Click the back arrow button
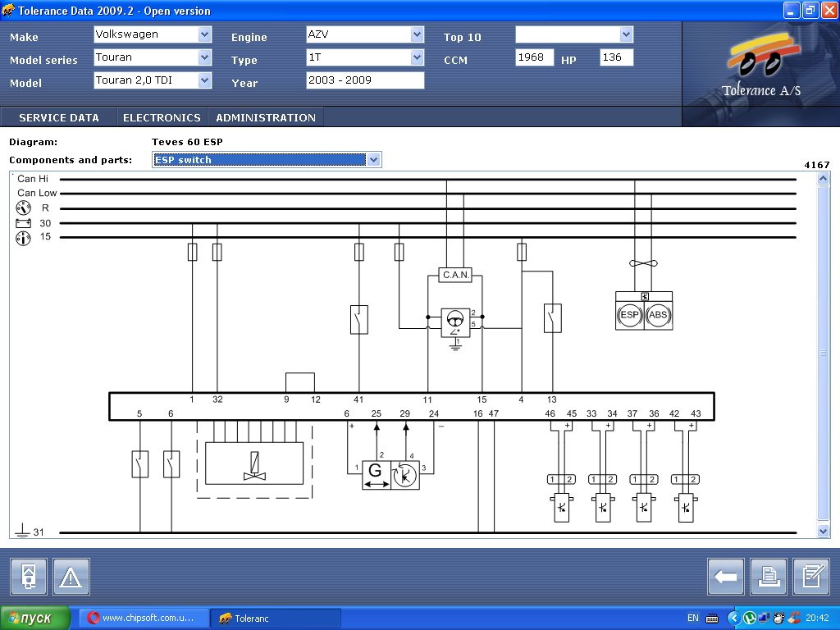This screenshot has height=630, width=840. pyautogui.click(x=725, y=577)
